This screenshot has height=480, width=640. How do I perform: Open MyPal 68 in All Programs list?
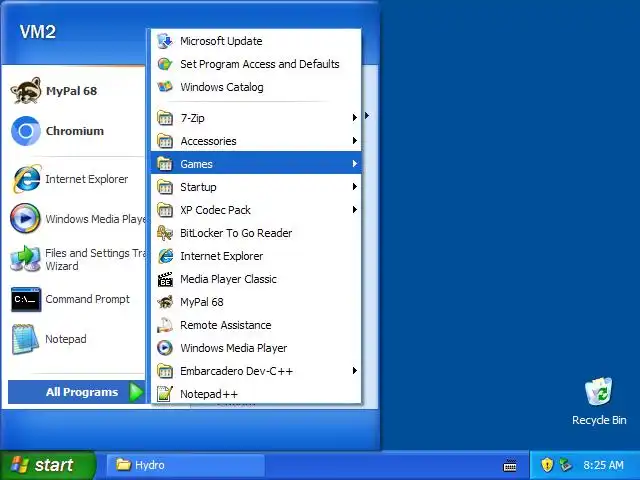point(256,302)
